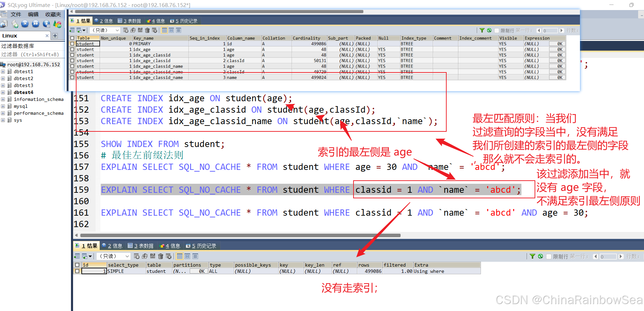Expand the performance_schema database node

3,113
